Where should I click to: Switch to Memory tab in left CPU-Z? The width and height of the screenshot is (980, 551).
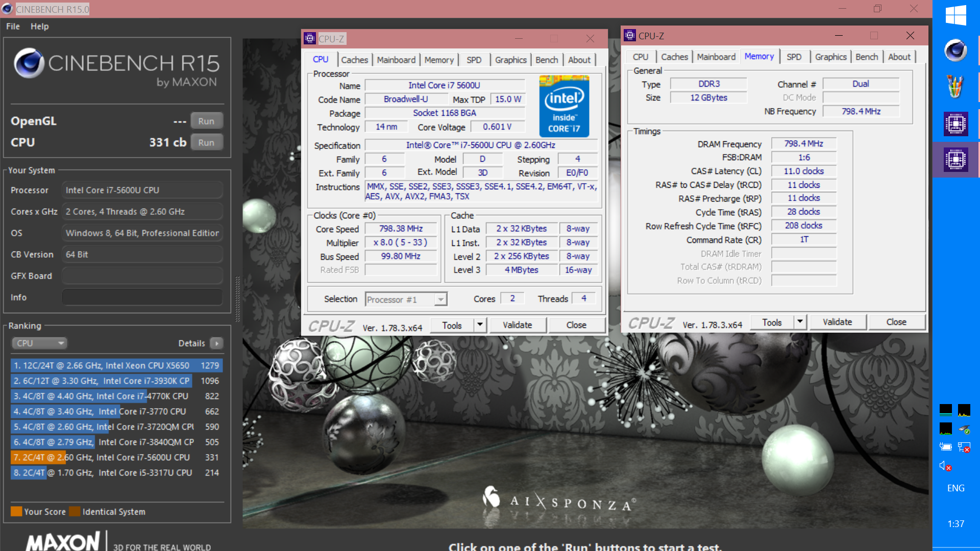coord(439,60)
